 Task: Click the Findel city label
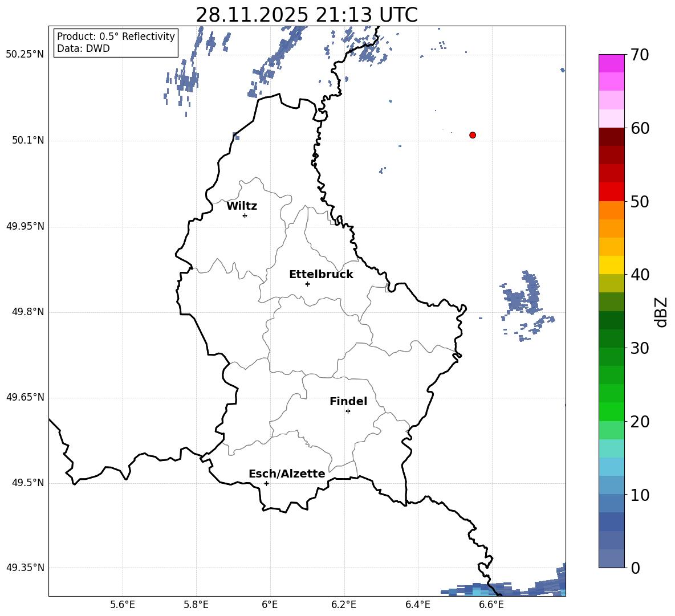click(x=348, y=401)
